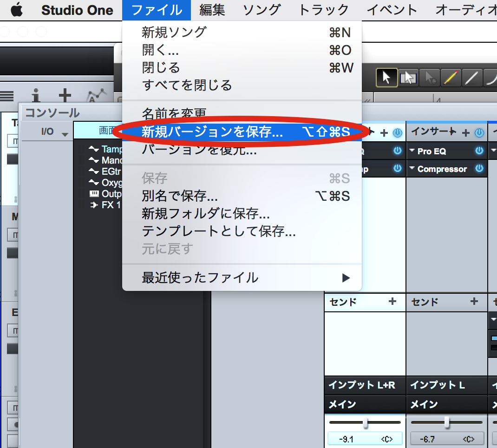Screen dimensions: 497x448
Task: Choose テンプレートとして保存... menu item
Action: coord(242,231)
